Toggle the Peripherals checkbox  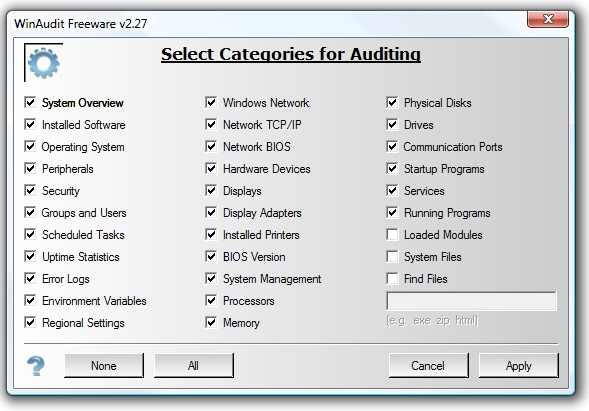(30, 168)
